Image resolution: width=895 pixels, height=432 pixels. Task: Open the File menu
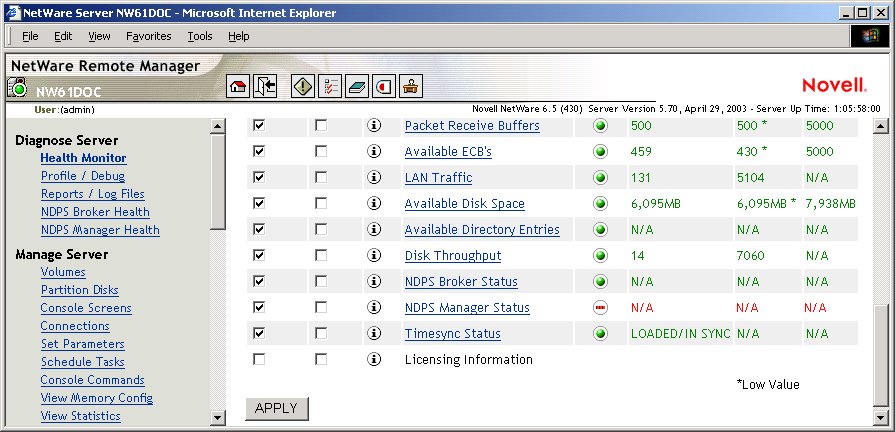[30, 37]
